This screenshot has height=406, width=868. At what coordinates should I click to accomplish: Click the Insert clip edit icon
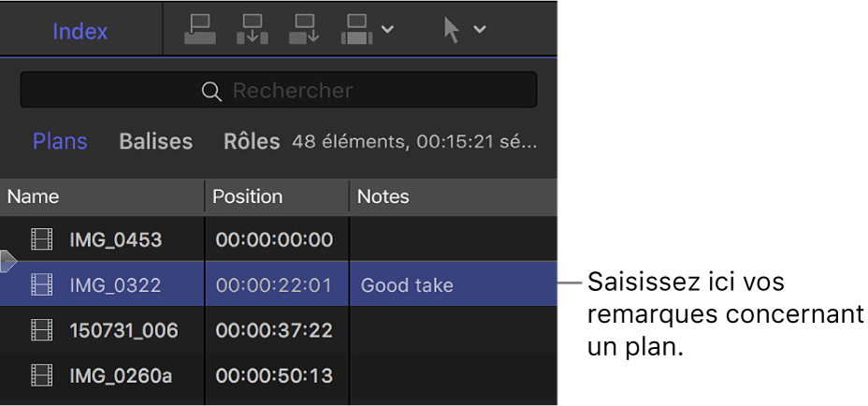tap(253, 30)
